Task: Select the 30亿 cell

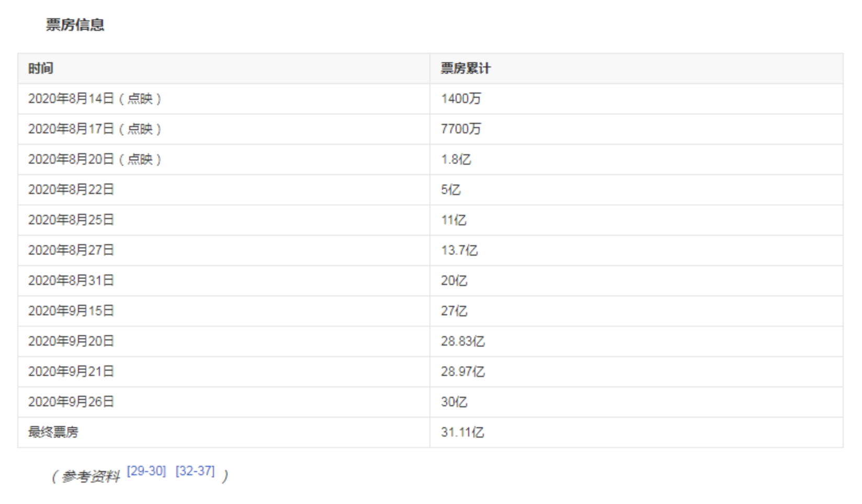Action: pyautogui.click(x=637, y=402)
